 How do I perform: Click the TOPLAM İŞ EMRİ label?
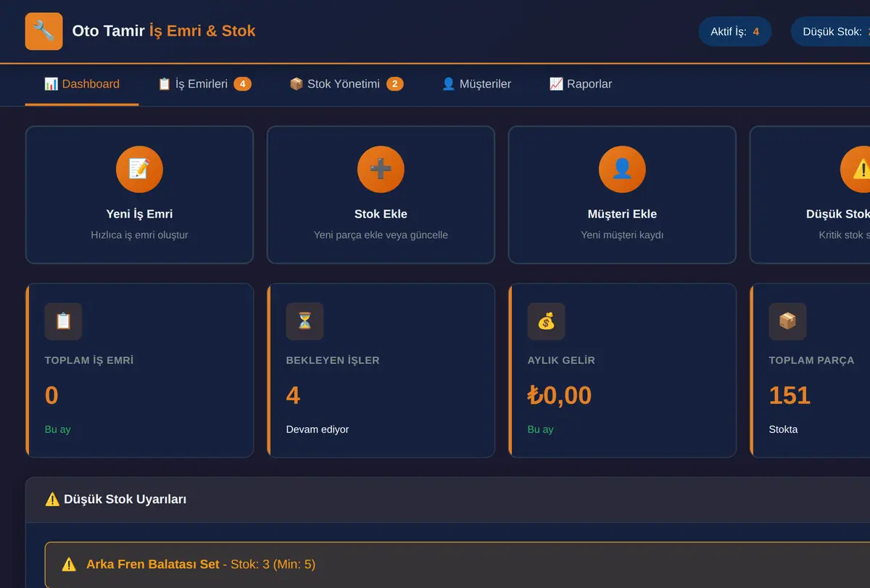point(89,360)
